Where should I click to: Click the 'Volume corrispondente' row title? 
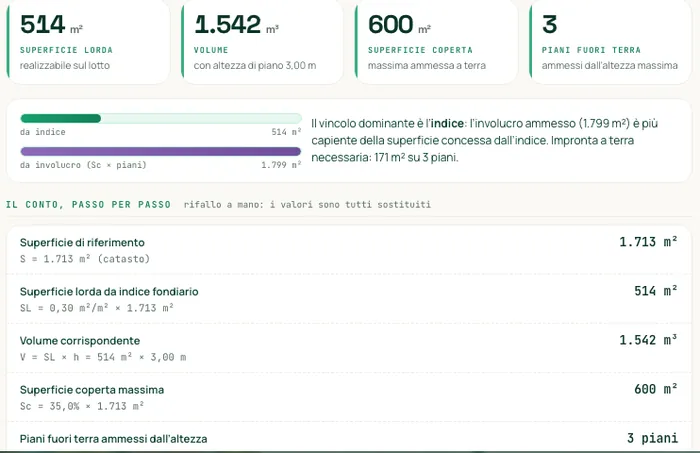point(80,341)
